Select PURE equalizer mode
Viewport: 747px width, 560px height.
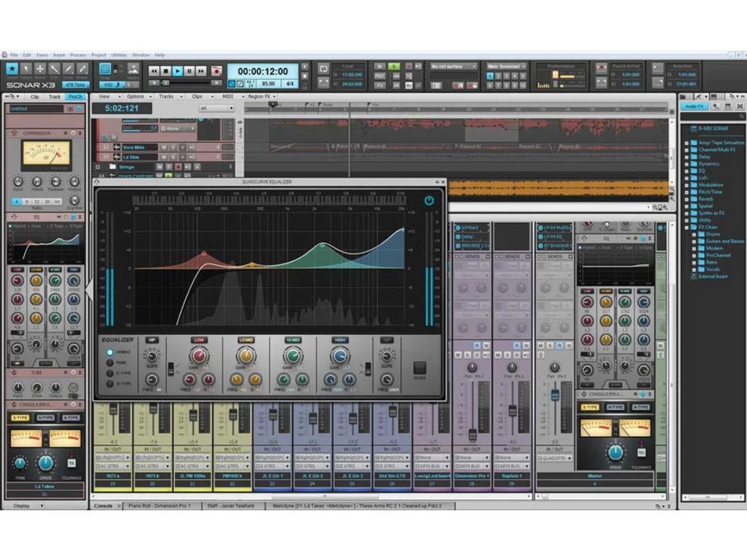point(110,363)
